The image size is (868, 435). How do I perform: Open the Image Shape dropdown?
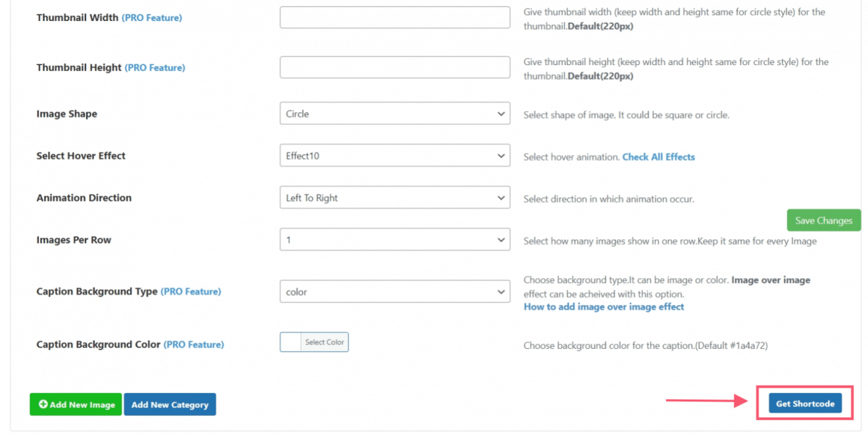395,113
